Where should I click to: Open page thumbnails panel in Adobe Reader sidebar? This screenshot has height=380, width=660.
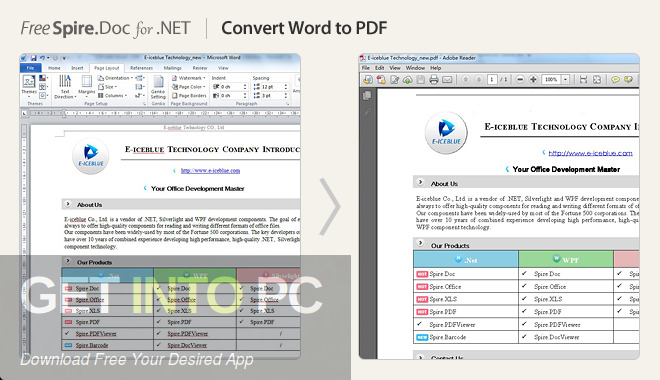(367, 96)
